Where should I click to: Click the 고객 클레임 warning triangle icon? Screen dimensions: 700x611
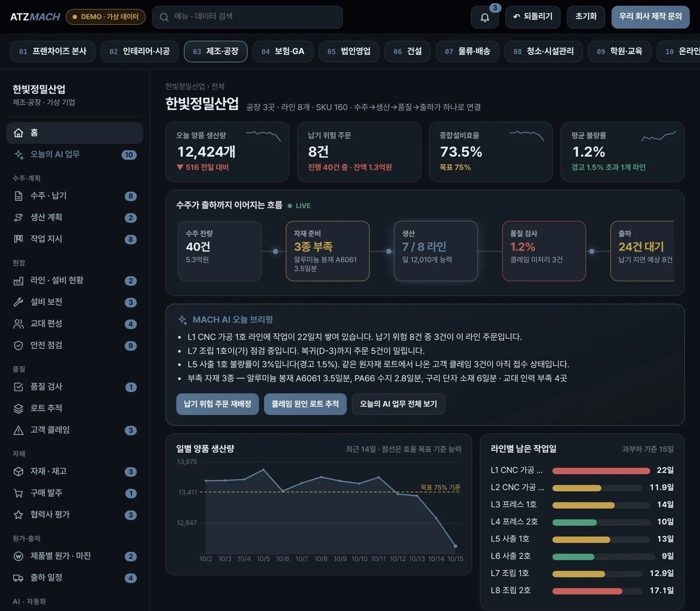tap(18, 430)
